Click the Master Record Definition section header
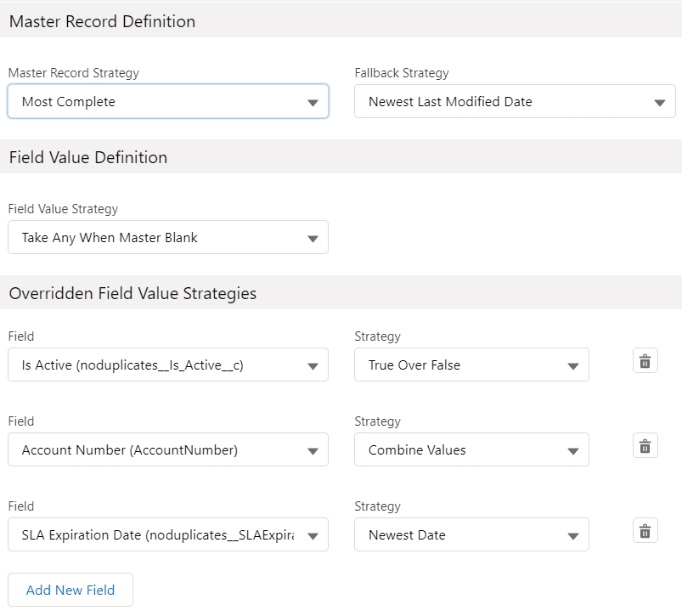This screenshot has width=682, height=616. [x=102, y=21]
